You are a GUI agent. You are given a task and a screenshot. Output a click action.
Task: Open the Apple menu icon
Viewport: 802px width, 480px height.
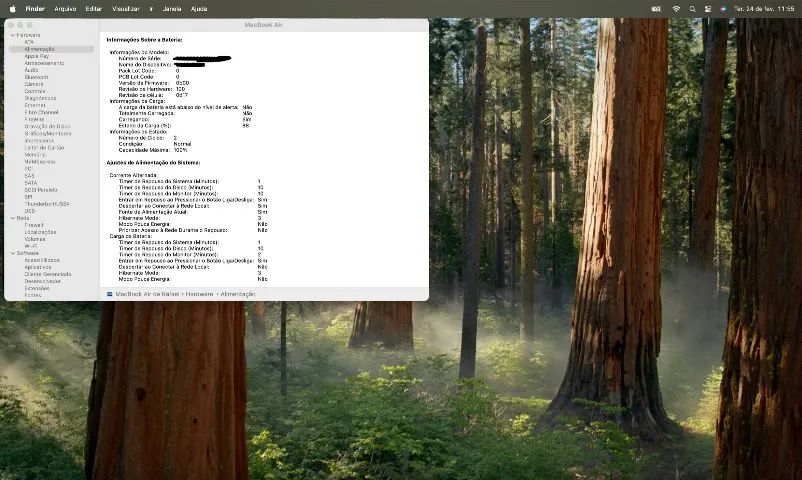tap(13, 9)
